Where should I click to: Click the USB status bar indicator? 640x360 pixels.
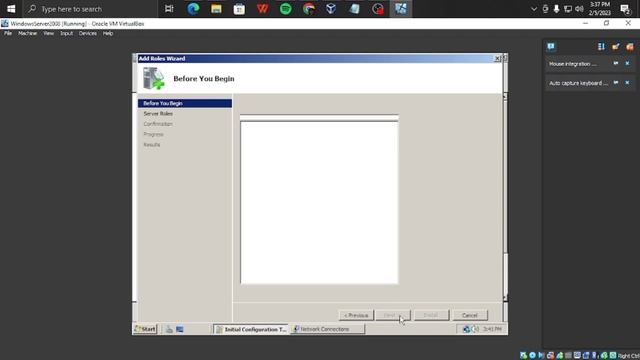click(x=560, y=356)
